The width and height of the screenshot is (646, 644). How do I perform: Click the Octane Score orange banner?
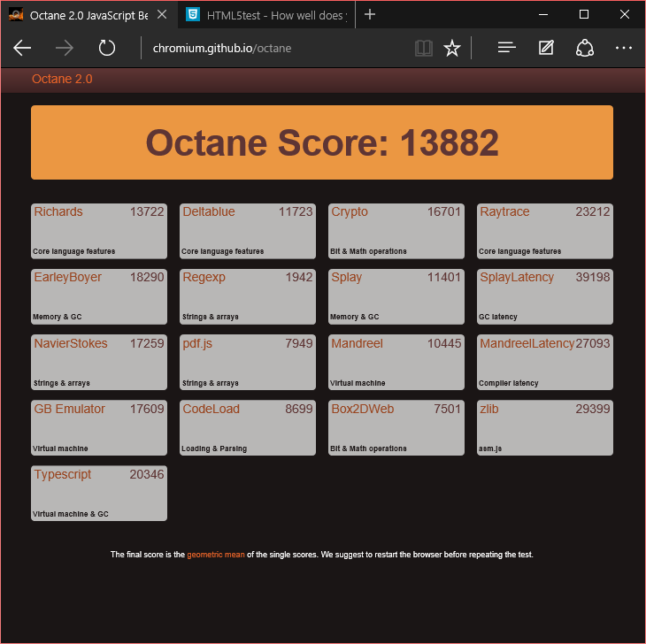click(322, 142)
